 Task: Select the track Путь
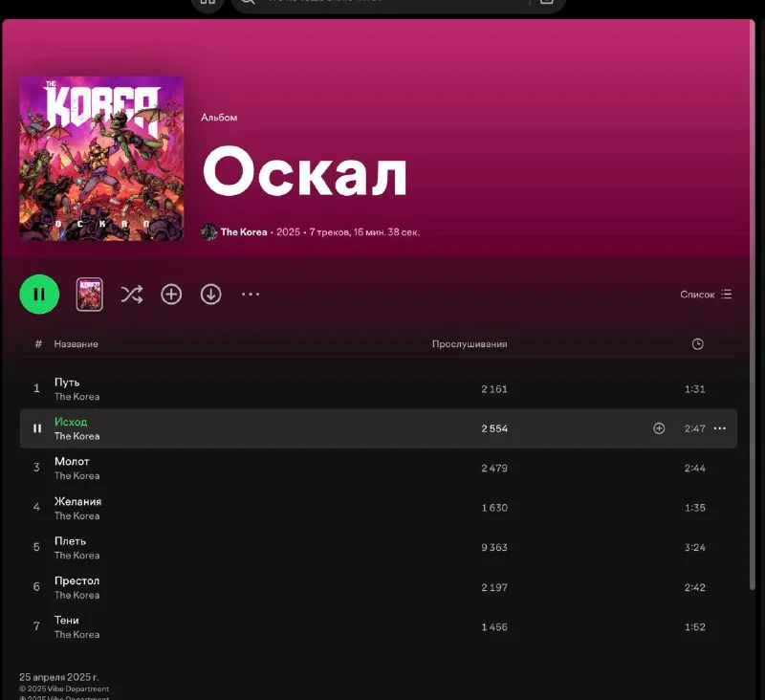[67, 383]
